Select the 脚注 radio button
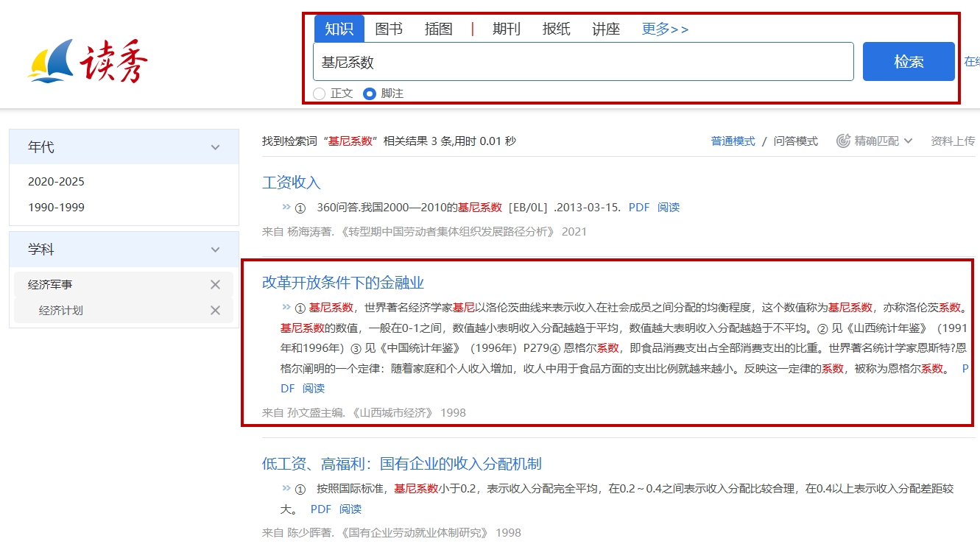 370,93
